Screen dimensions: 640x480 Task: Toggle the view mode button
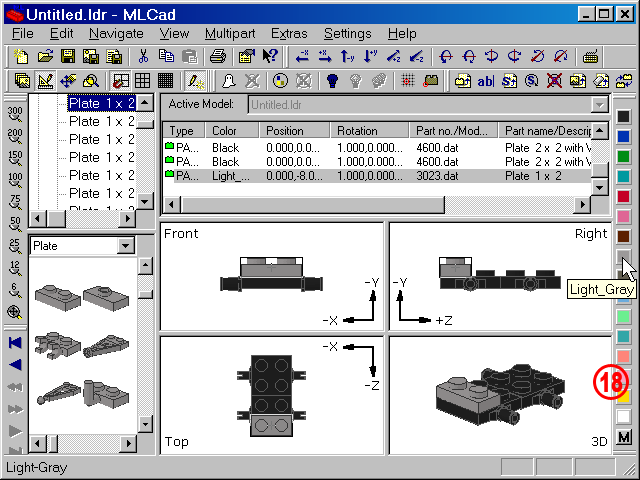[22, 80]
